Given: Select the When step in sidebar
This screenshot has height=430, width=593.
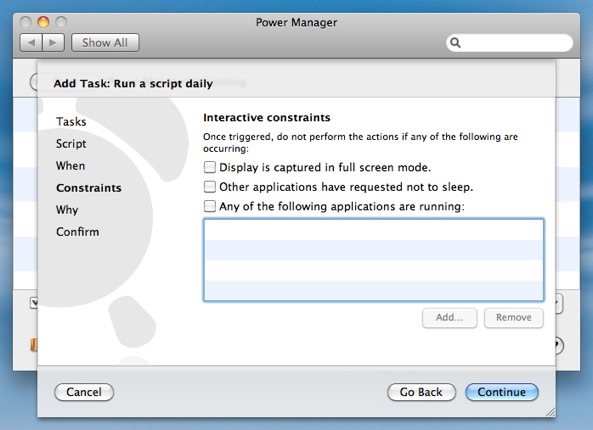Looking at the screenshot, I should (71, 166).
